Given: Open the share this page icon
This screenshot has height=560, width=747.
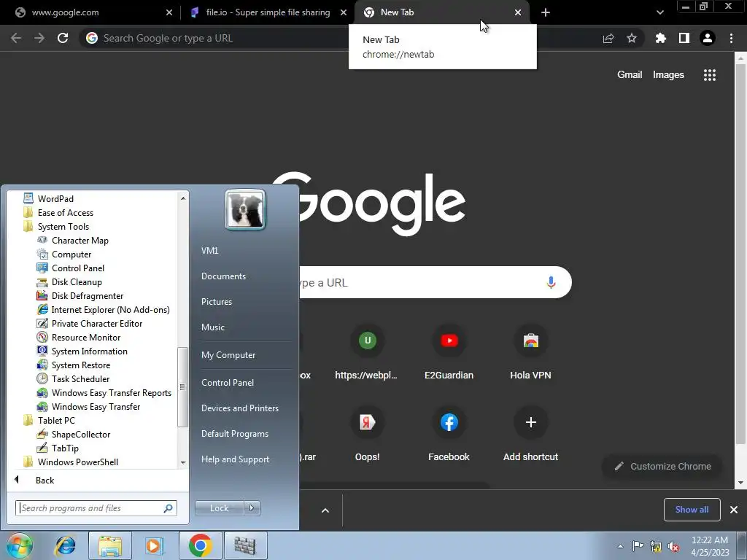Looking at the screenshot, I should [608, 38].
